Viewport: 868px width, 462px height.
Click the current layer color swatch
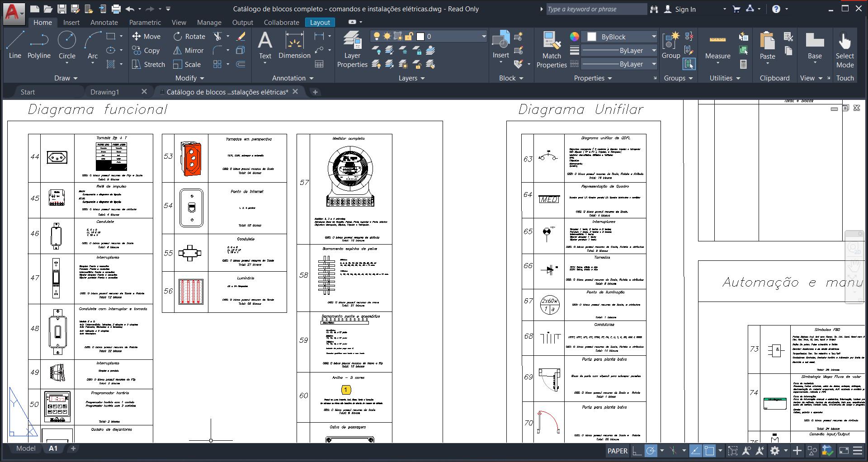click(420, 36)
